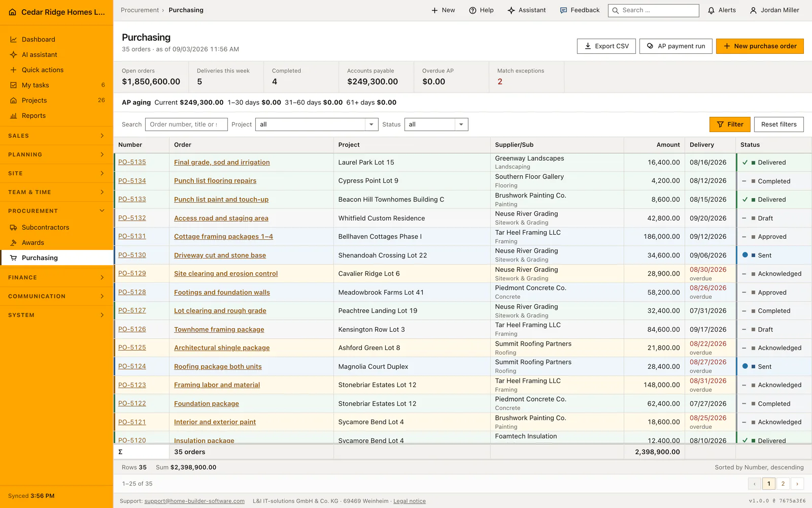Go to page 2 of orders

click(x=783, y=484)
